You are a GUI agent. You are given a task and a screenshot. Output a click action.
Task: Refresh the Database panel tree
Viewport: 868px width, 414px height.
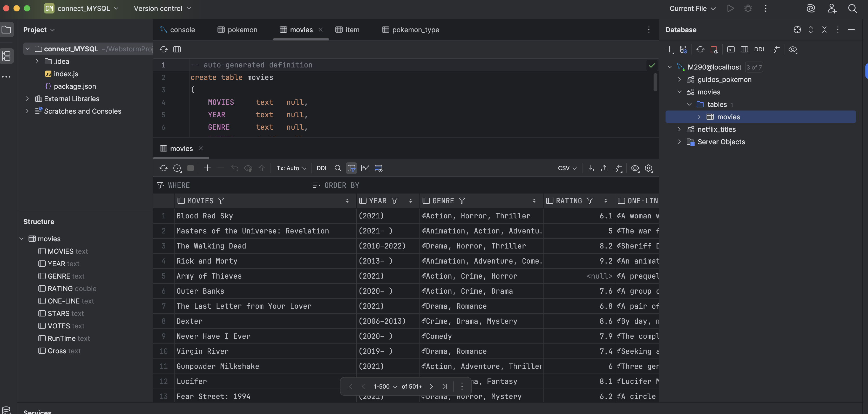click(700, 49)
